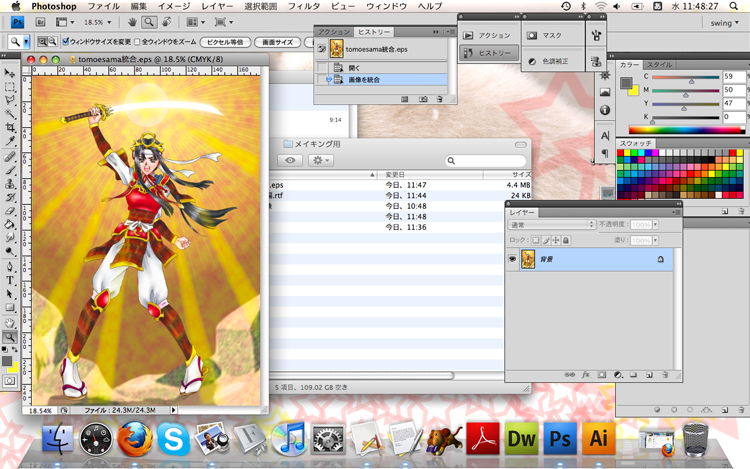
Task: Select the Rectangular Marquee tool
Action: [x=9, y=87]
